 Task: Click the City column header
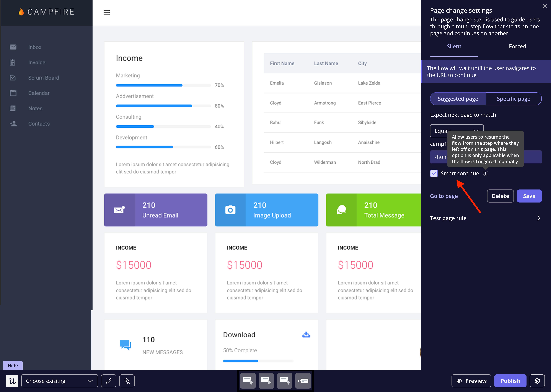[x=362, y=63]
